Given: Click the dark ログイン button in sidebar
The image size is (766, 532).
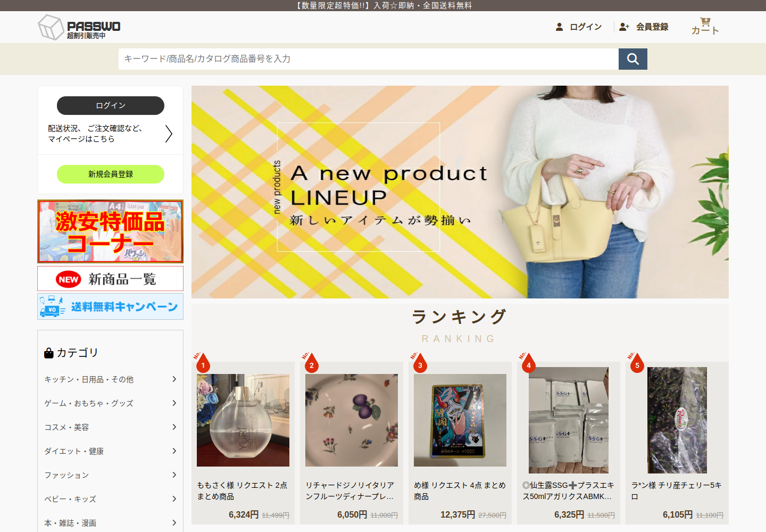Looking at the screenshot, I should [x=111, y=105].
